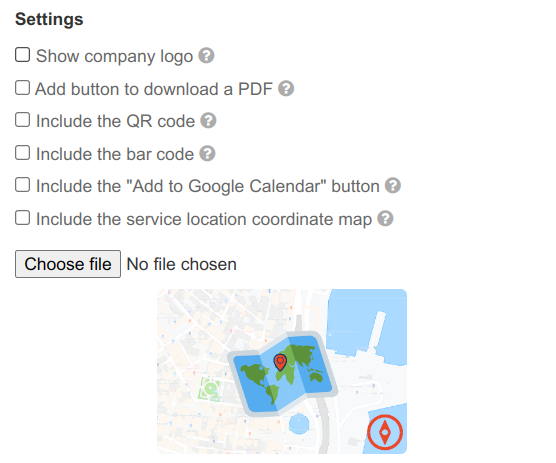
Task: Enable Include the bar code option
Action: [22, 153]
